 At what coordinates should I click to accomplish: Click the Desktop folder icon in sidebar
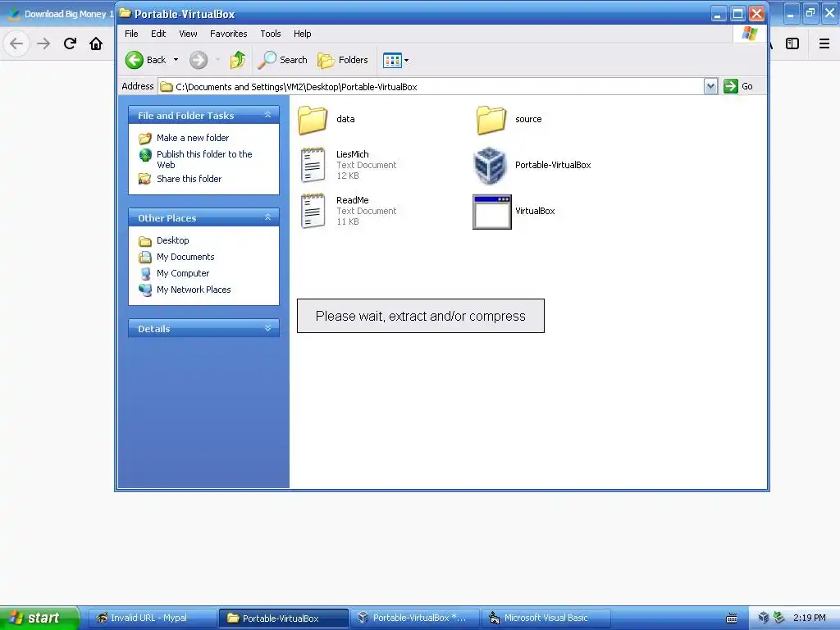pos(145,241)
